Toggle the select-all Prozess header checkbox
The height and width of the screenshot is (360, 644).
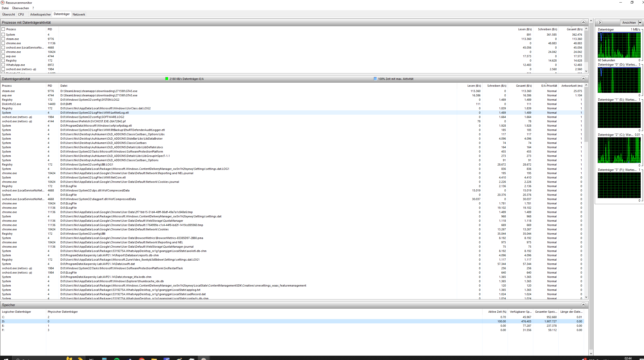click(x=3, y=29)
